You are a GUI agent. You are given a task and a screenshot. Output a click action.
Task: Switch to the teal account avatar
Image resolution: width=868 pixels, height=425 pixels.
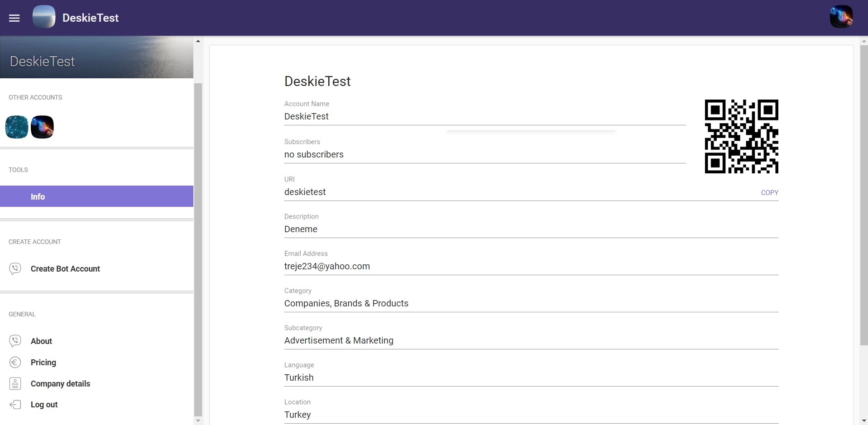coord(17,127)
